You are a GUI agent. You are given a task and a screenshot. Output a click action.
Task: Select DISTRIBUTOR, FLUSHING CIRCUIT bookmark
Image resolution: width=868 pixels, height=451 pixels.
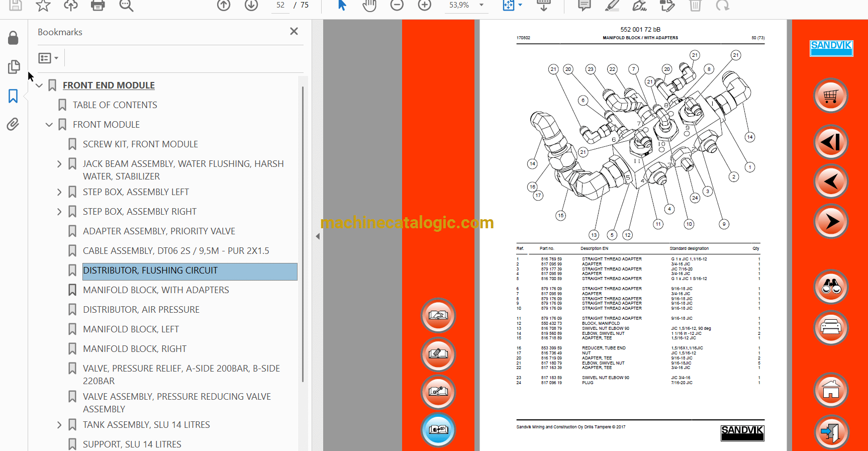pos(190,272)
